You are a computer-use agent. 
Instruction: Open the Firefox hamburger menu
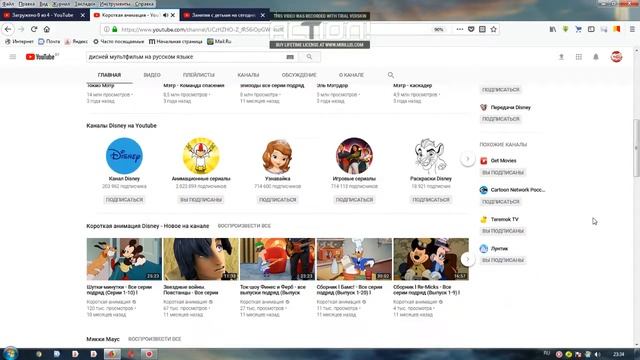click(x=632, y=29)
